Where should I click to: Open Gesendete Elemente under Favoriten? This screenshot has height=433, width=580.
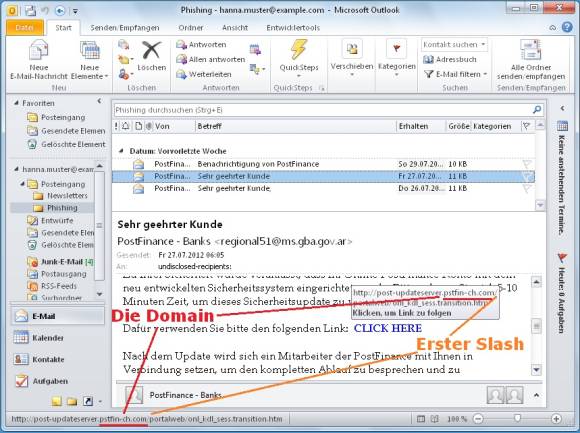tap(66, 131)
